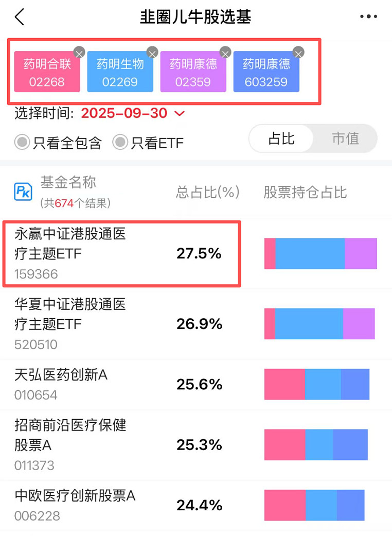Remove the 药明康德 02359 stock tag
The height and width of the screenshot is (536, 392).
[x=225, y=52]
